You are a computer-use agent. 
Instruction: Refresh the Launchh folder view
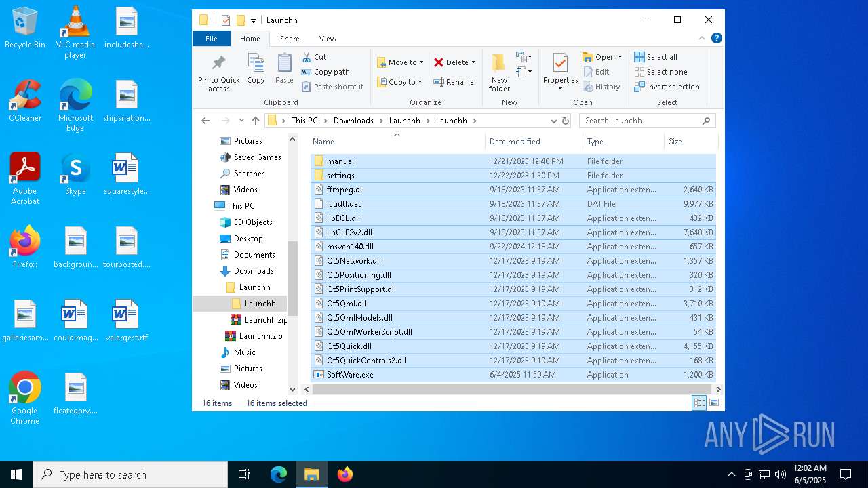[566, 121]
